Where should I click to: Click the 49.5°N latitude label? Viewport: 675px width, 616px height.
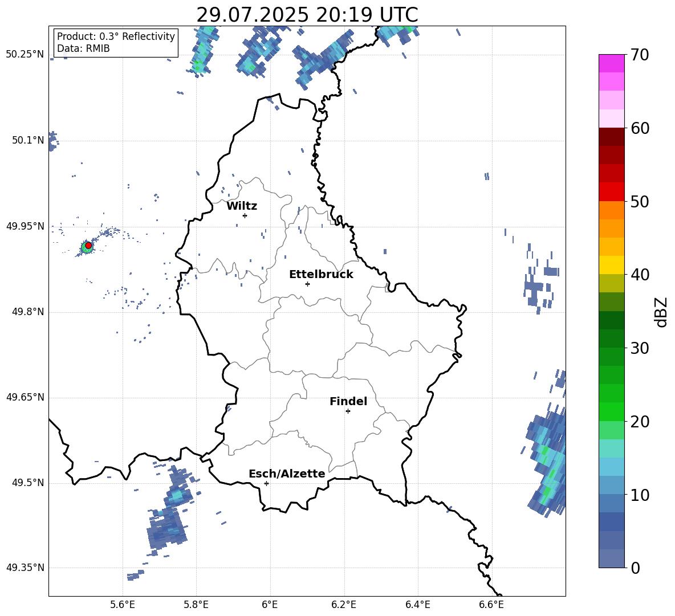(28, 483)
